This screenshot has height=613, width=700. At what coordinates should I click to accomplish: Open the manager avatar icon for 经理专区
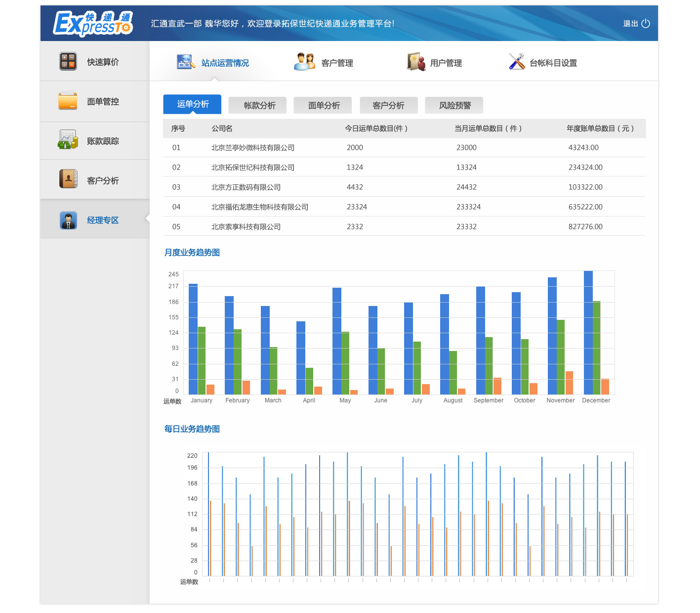(68, 220)
